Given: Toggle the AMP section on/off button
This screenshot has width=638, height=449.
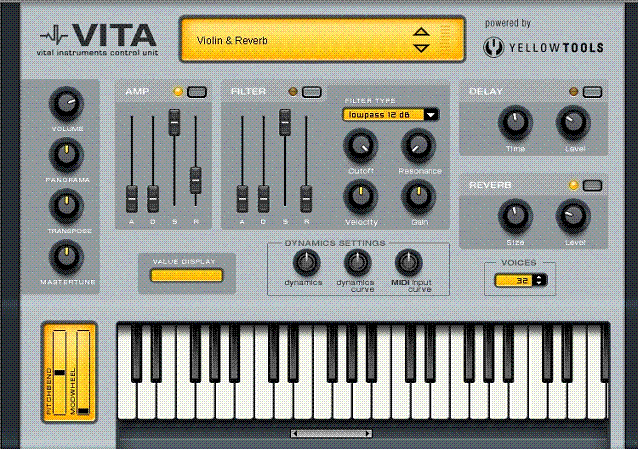Looking at the screenshot, I should (197, 92).
